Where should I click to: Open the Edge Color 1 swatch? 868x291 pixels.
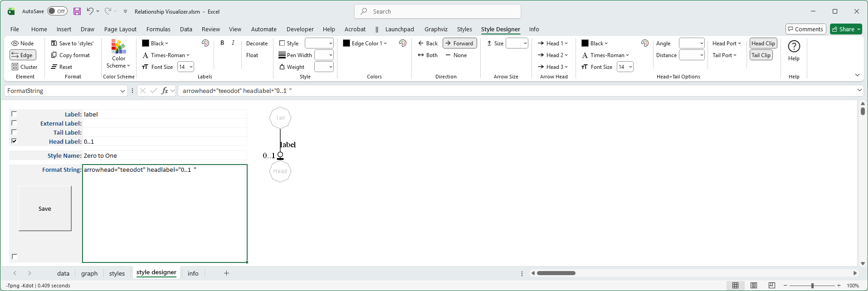coord(346,44)
